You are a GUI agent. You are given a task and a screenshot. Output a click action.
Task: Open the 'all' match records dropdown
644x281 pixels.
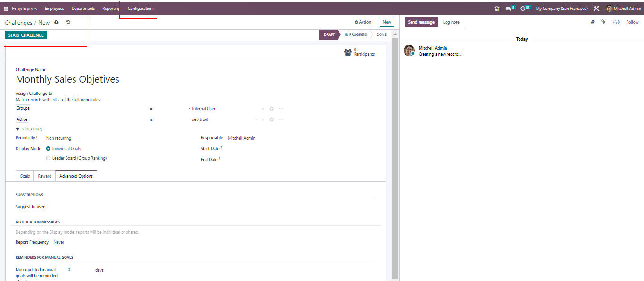coord(56,100)
